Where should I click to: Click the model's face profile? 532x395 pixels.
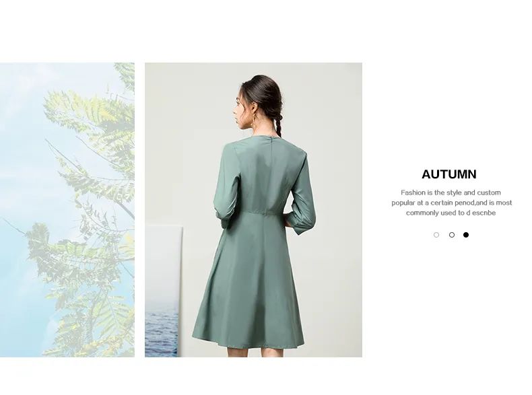click(239, 108)
